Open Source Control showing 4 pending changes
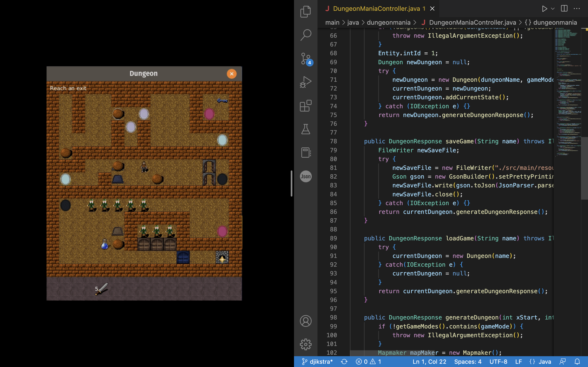Screen dimensions: 588x367 [x=305, y=59]
